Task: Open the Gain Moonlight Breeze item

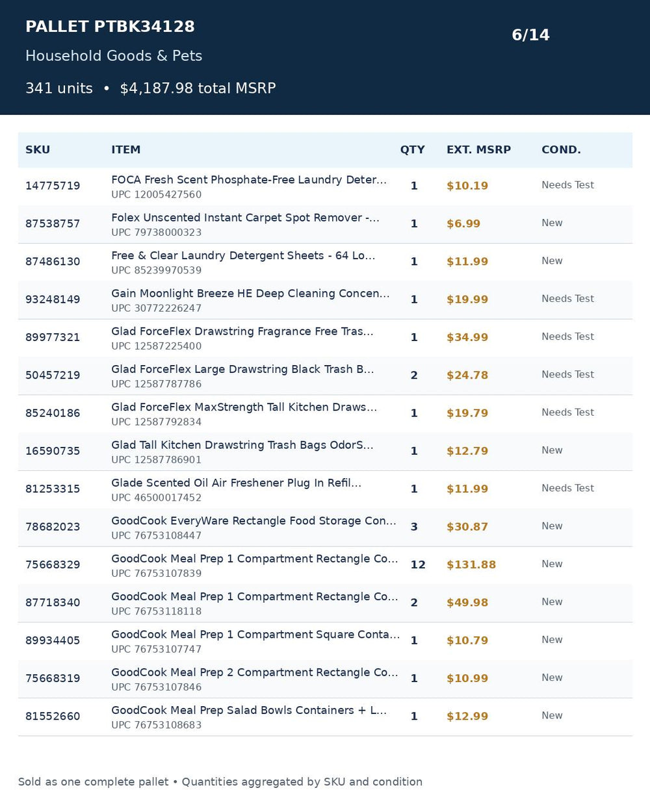Action: point(250,293)
